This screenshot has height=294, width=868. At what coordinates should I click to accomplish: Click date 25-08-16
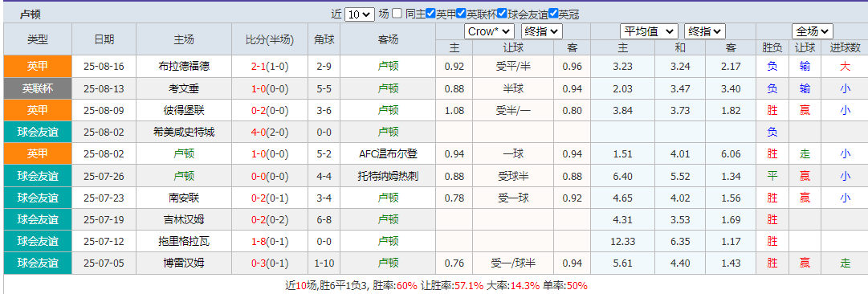click(104, 67)
